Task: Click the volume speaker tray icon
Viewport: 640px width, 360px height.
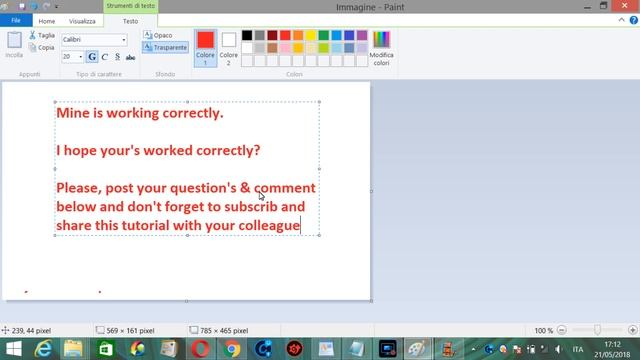Action: (558, 349)
